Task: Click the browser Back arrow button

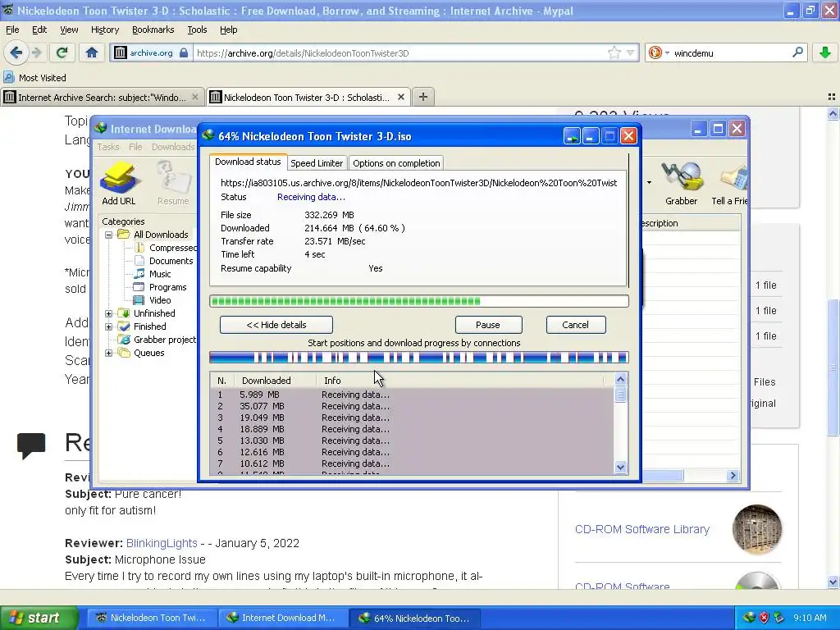Action: click(x=16, y=52)
